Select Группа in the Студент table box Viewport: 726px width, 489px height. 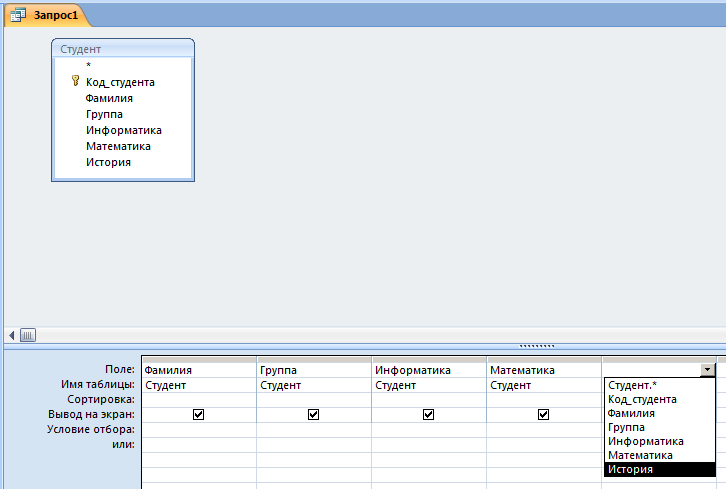click(x=104, y=114)
